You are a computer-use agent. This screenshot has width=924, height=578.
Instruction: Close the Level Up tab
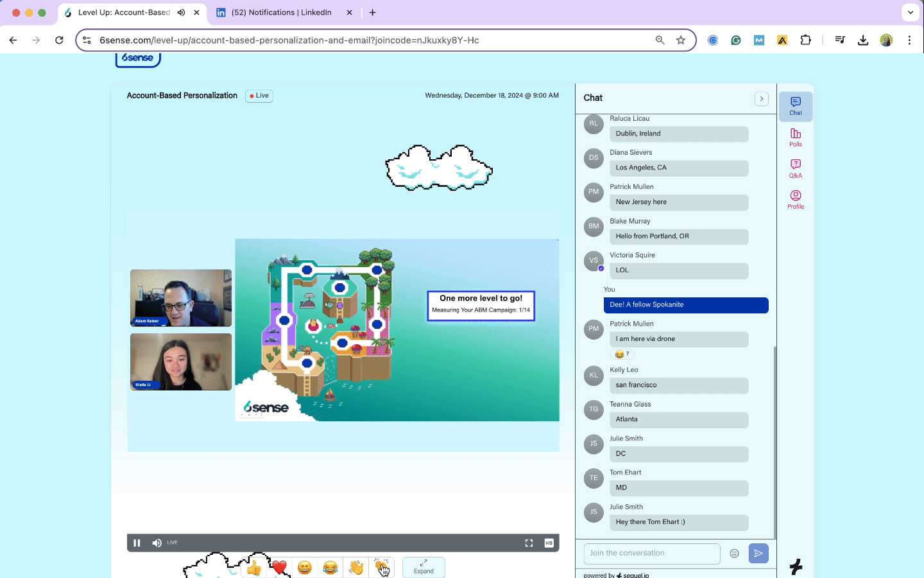(196, 12)
